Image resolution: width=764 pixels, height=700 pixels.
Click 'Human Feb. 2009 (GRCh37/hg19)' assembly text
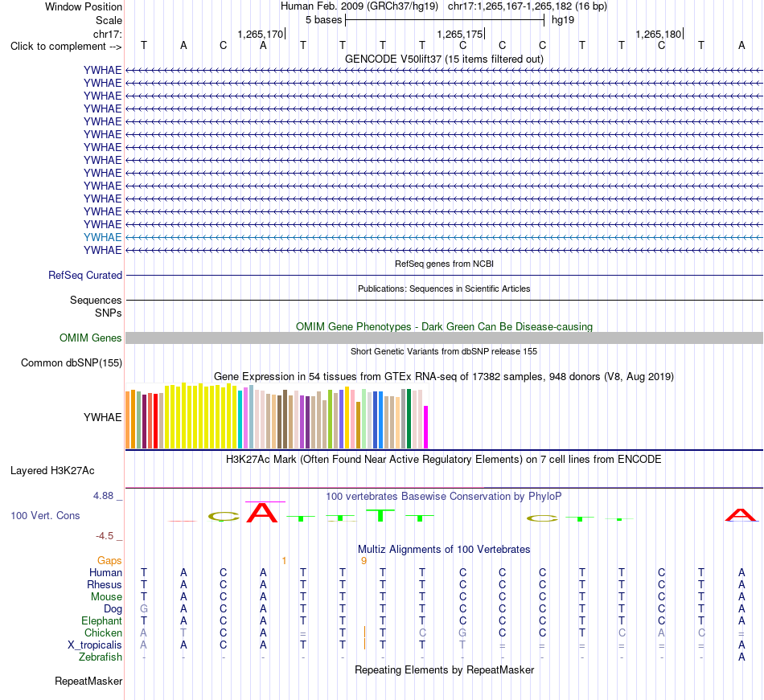tap(359, 6)
